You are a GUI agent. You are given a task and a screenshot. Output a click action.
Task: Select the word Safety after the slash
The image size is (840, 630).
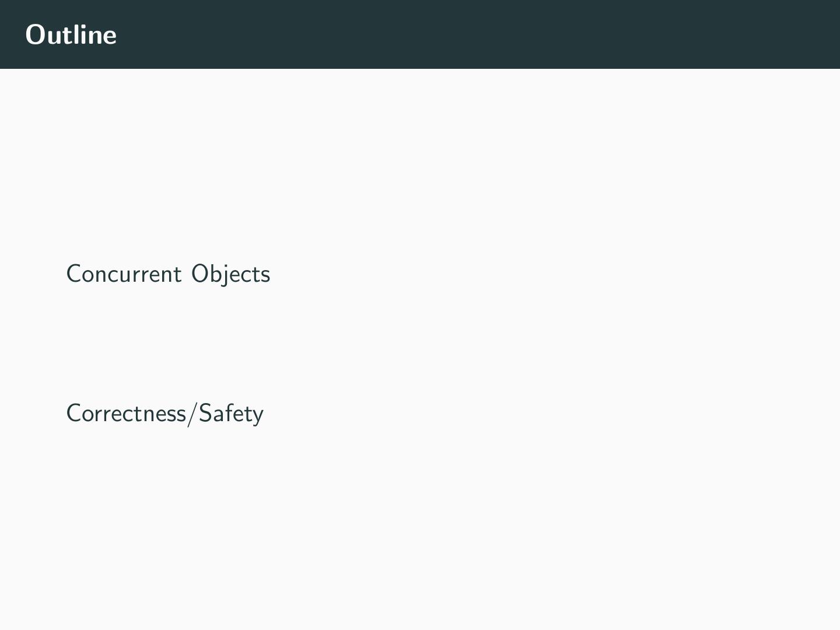click(231, 413)
